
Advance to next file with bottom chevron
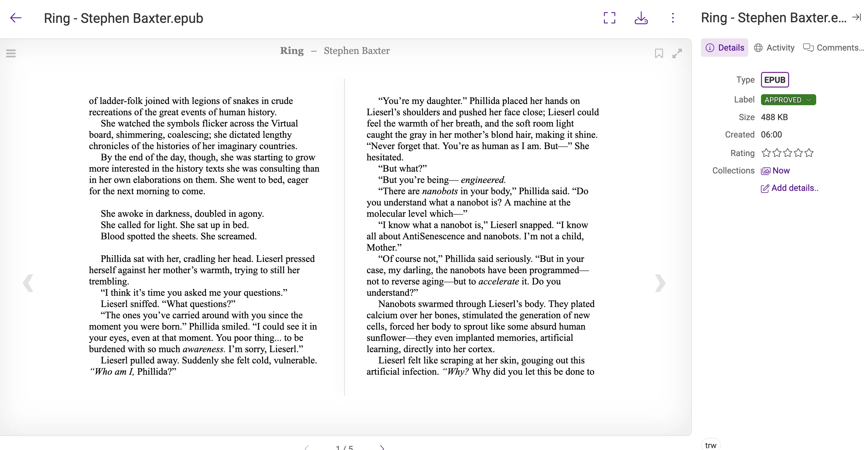point(382,447)
